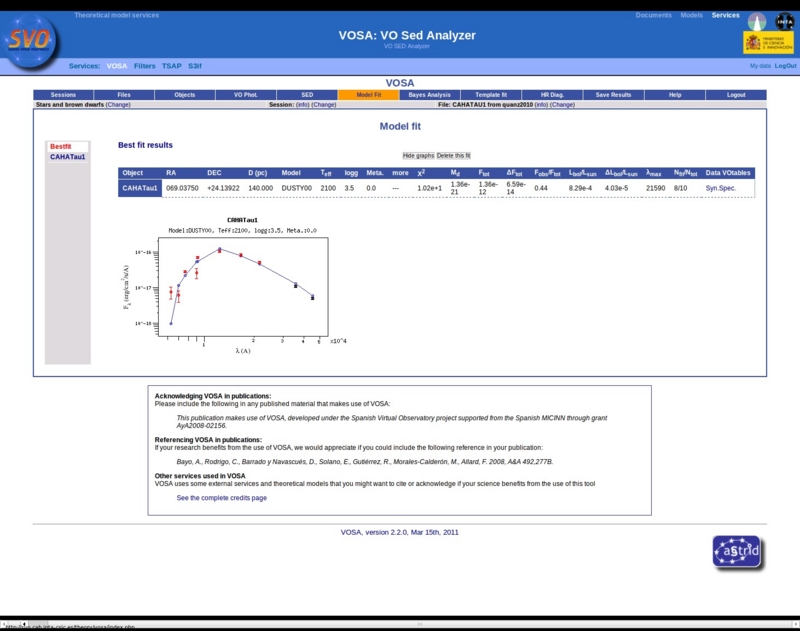800x631 pixels.
Task: Click the CAB tower logo icon
Action: 757,21
